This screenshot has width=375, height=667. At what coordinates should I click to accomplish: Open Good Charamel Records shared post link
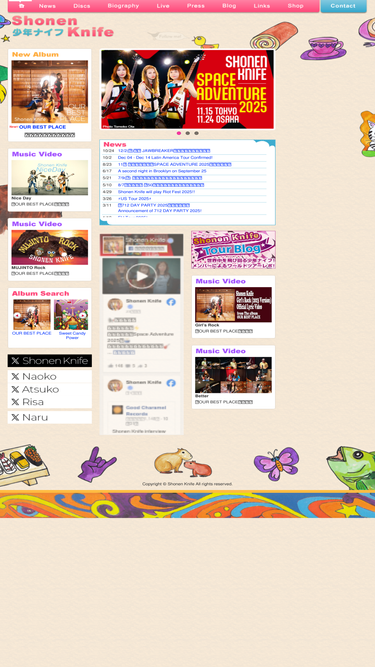tap(146, 410)
